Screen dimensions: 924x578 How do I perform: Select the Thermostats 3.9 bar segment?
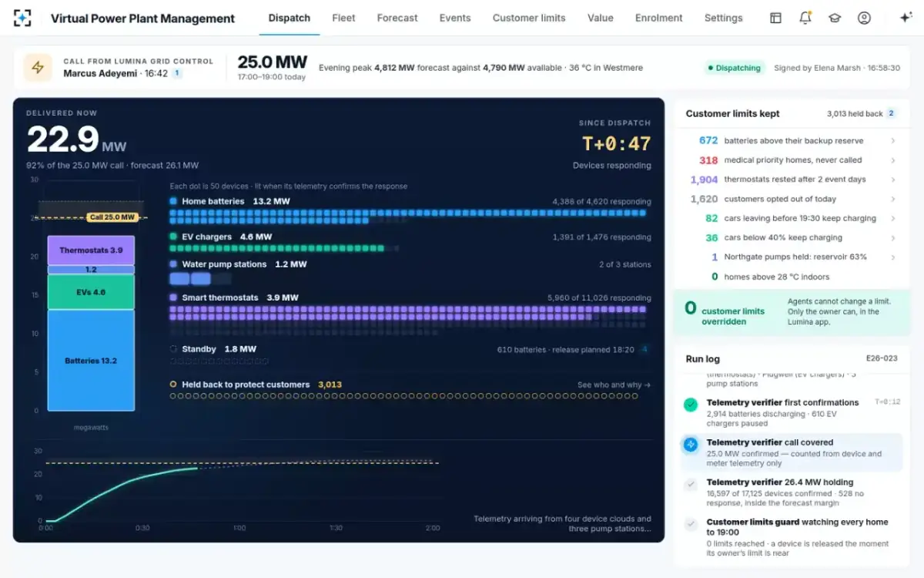click(91, 250)
